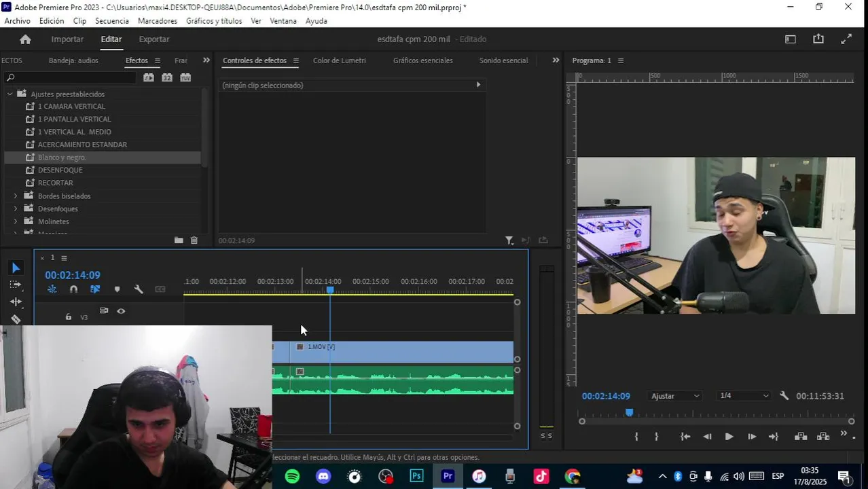Click the captions CC track options icon
Image resolution: width=868 pixels, height=489 pixels.
pos(160,289)
